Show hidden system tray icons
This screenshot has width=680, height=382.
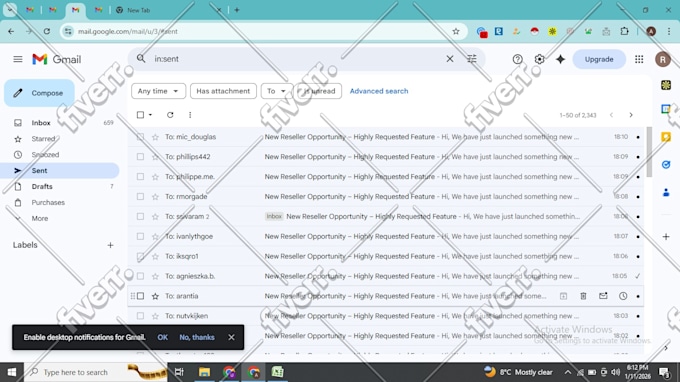(567, 372)
